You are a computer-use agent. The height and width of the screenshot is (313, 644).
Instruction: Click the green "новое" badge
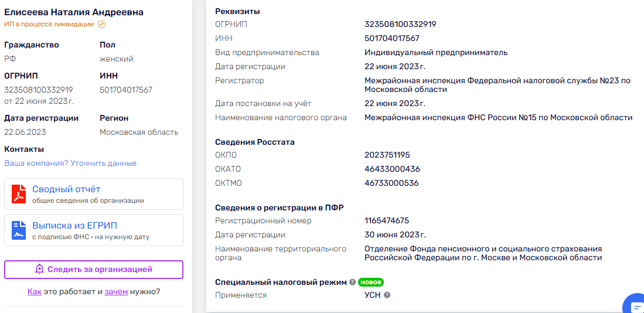click(371, 282)
